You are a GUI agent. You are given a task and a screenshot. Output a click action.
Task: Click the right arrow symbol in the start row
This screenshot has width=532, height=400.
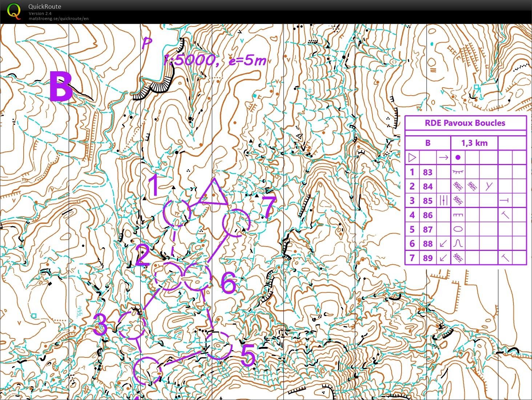click(443, 157)
